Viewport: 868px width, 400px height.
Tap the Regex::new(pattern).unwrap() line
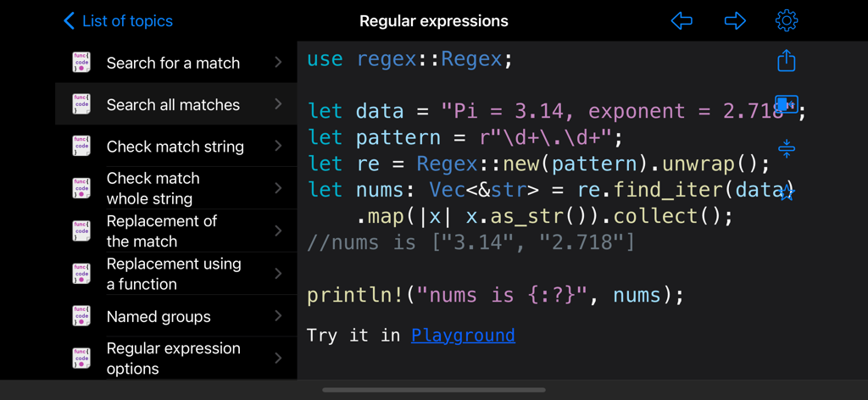[538, 164]
